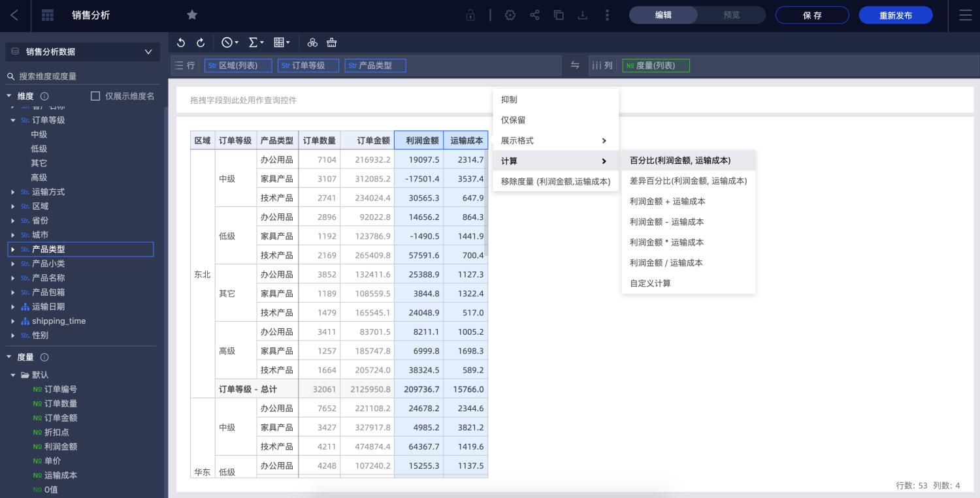Toggle to 预览 mode
The height and width of the screenshot is (498, 980).
point(732,14)
